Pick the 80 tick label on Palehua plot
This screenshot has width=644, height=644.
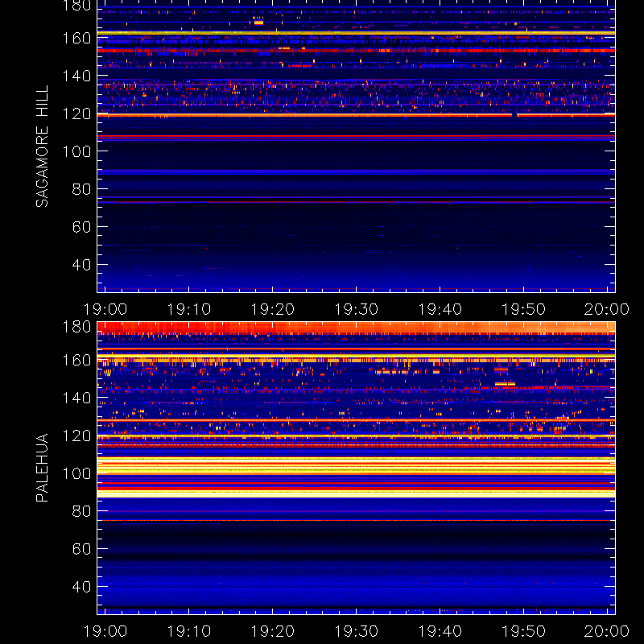click(81, 511)
